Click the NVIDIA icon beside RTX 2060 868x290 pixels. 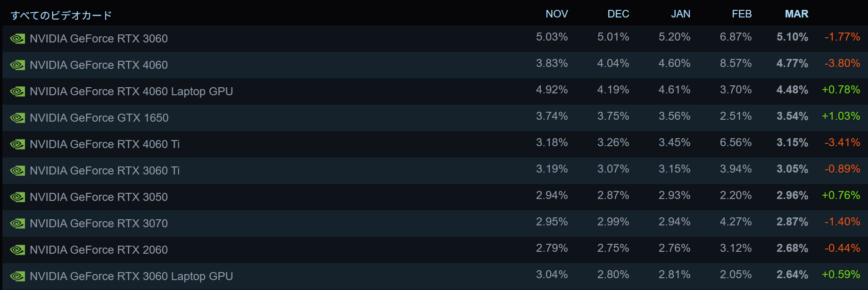click(x=17, y=250)
